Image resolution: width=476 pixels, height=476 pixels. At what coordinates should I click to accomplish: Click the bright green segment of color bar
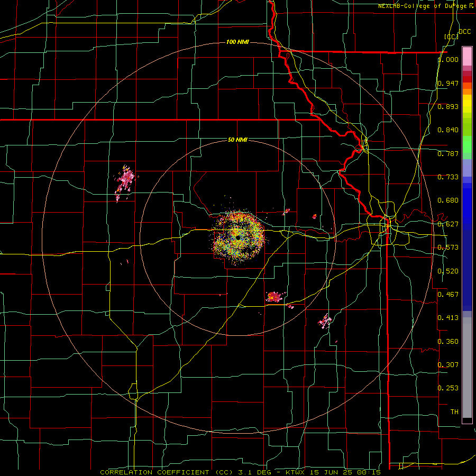(x=467, y=144)
